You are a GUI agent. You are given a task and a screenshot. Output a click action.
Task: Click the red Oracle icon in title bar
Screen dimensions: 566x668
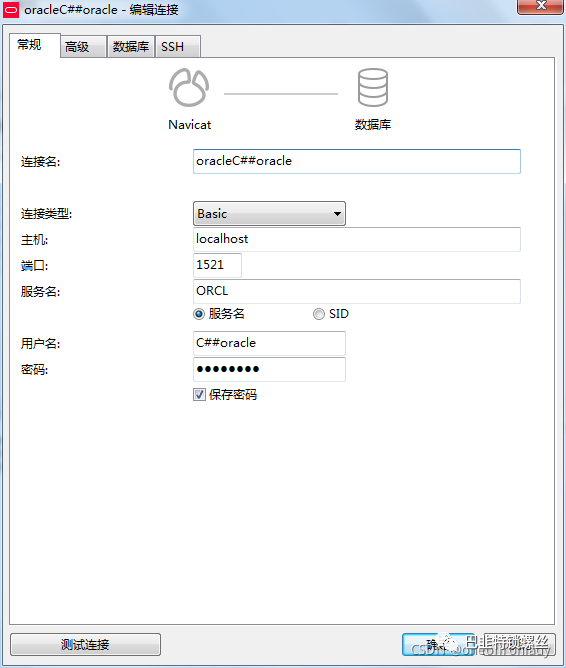(x=11, y=9)
